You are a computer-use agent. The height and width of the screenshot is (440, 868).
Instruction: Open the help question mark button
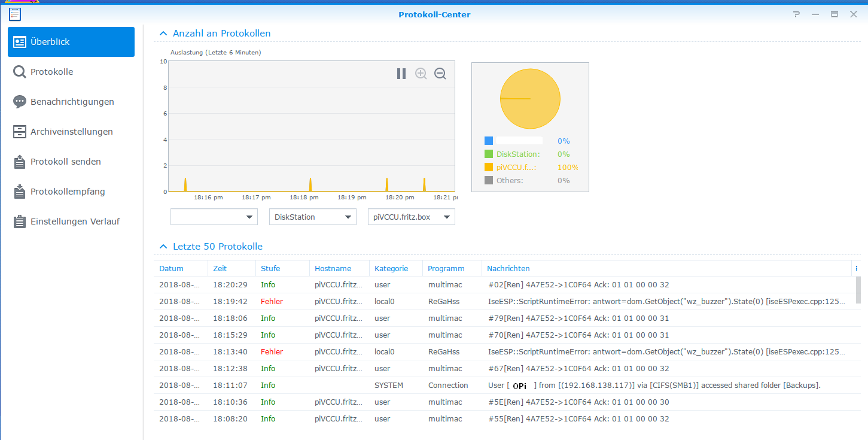click(796, 14)
